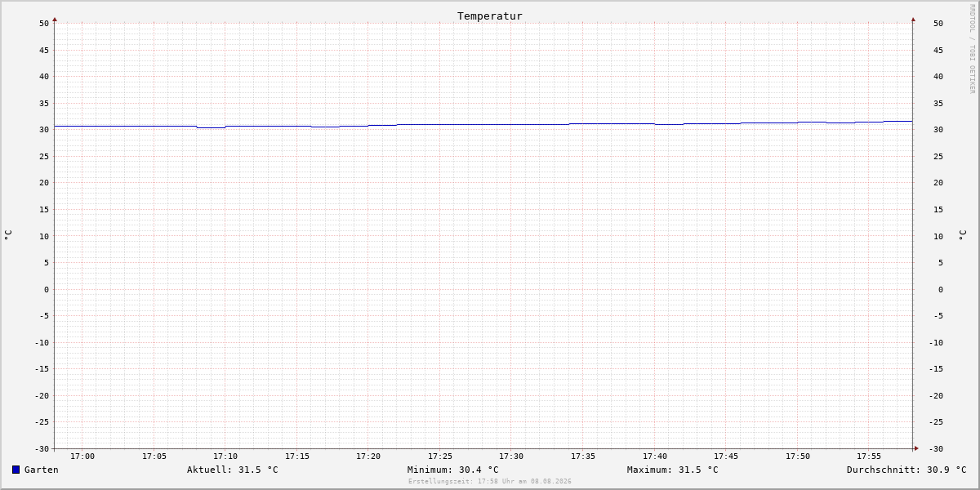The width and height of the screenshot is (980, 490).
Task: Click the 17:30 time axis label
Action: click(x=511, y=457)
